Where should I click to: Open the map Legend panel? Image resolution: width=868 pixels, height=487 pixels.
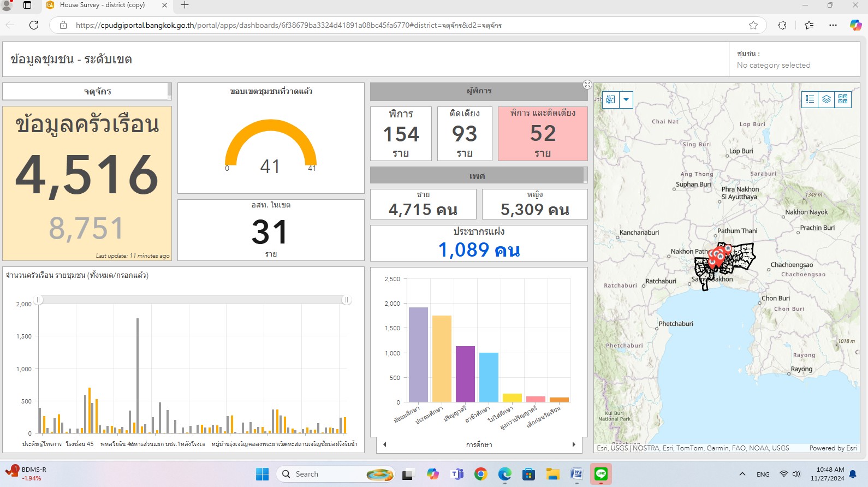point(810,99)
